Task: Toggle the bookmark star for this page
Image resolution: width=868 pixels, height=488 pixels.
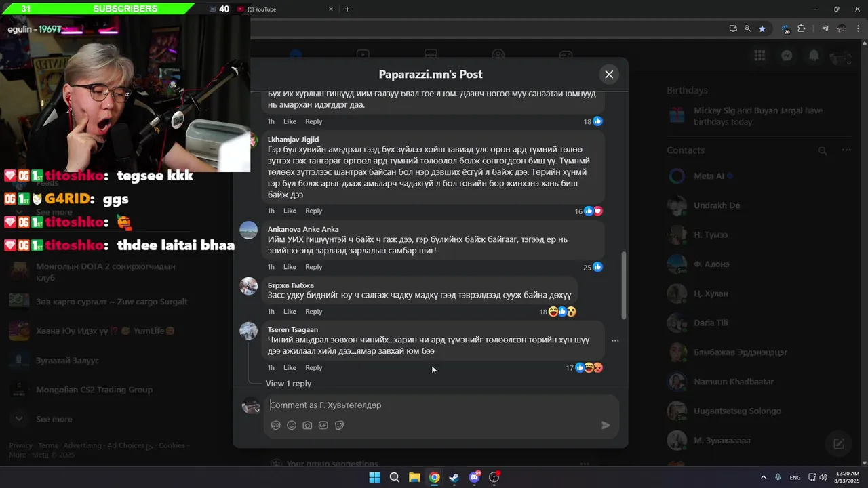Action: pyautogui.click(x=762, y=28)
